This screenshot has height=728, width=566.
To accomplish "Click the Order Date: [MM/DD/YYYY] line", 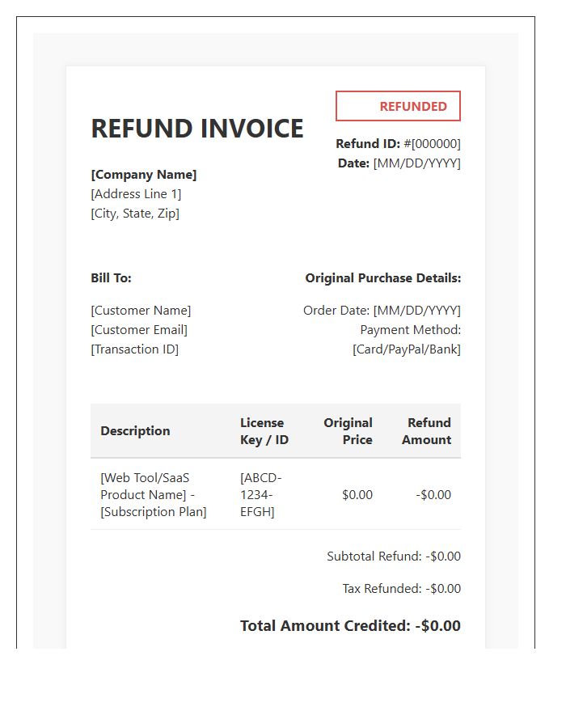I will (382, 310).
